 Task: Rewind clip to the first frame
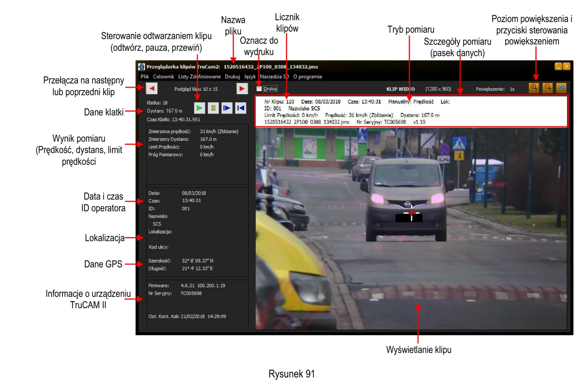pos(241,108)
